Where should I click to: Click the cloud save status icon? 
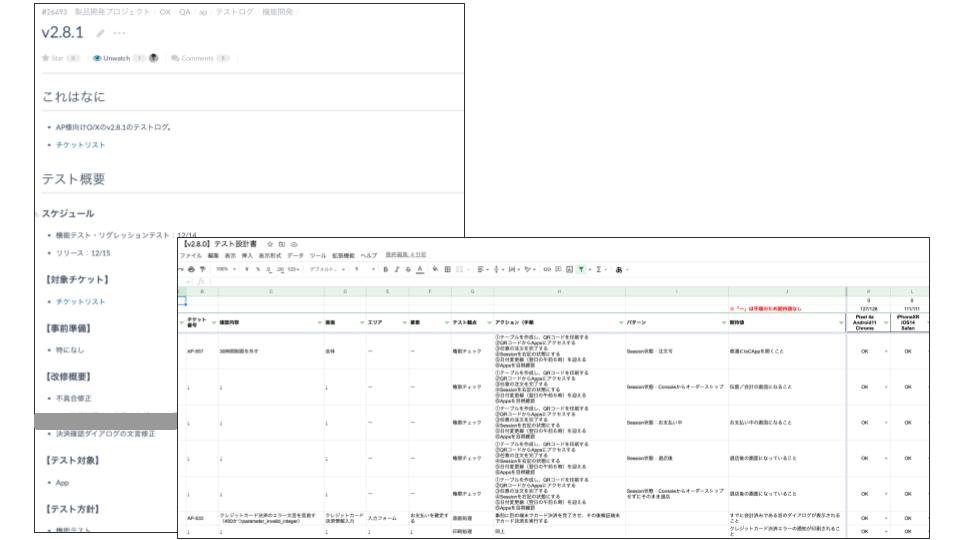tap(294, 244)
